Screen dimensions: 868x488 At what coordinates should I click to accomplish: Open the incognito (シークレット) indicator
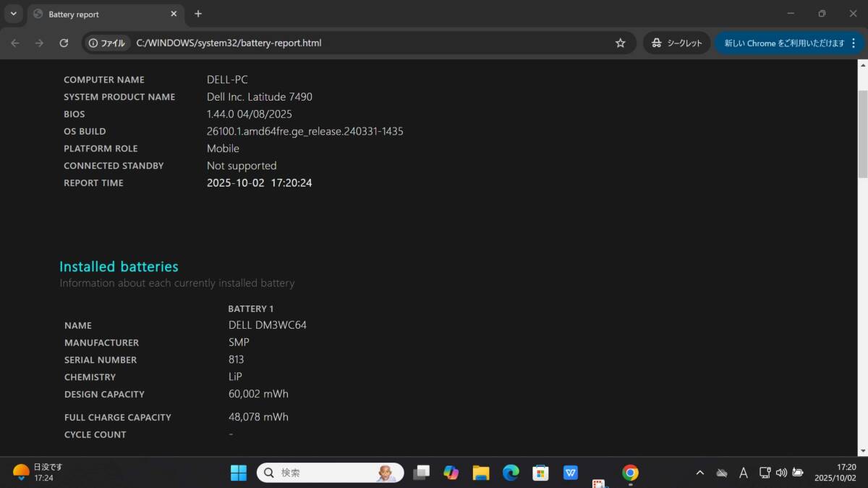(x=676, y=43)
